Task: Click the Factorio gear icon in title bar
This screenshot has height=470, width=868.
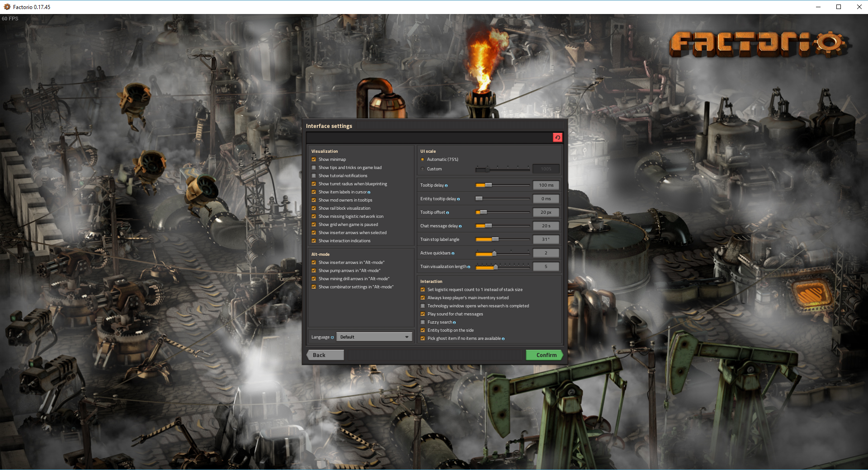Action: tap(7, 7)
